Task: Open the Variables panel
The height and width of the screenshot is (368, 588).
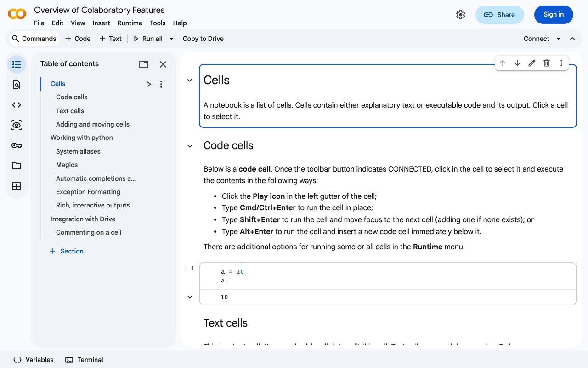Action: pyautogui.click(x=34, y=360)
